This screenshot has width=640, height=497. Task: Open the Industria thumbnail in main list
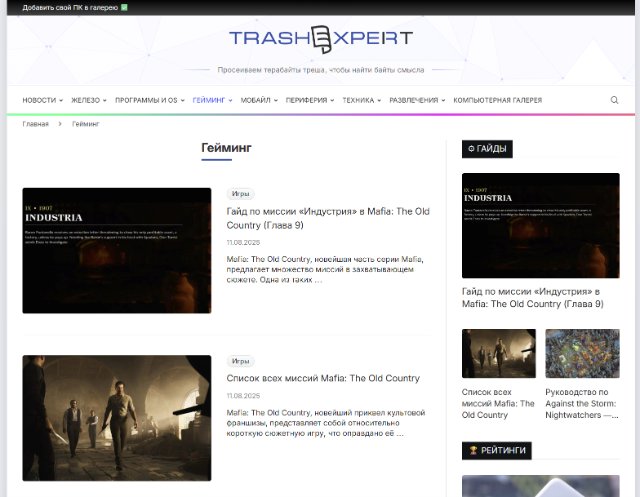117,251
